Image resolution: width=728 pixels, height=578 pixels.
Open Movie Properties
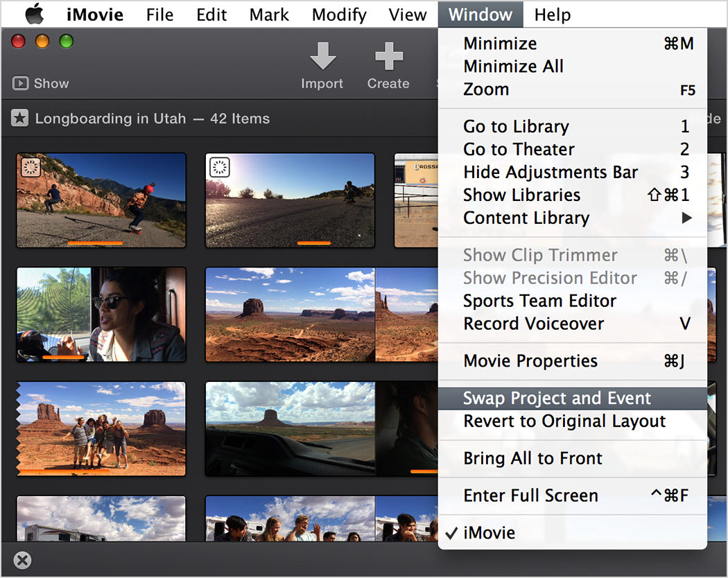click(x=573, y=360)
